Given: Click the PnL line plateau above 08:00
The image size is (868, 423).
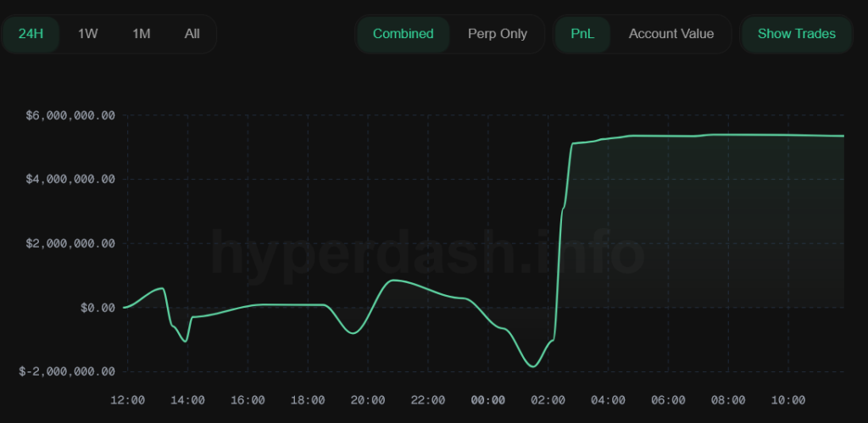Looking at the screenshot, I should point(728,135).
